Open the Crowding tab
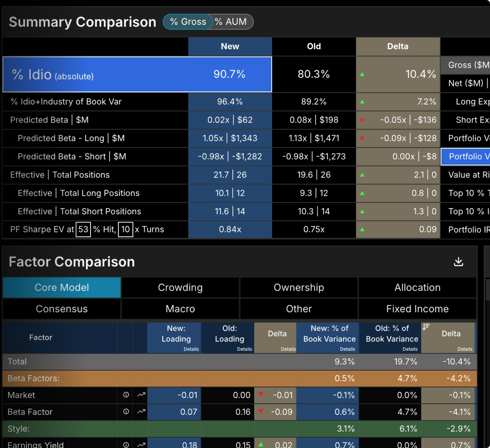490x448 pixels. click(x=180, y=288)
